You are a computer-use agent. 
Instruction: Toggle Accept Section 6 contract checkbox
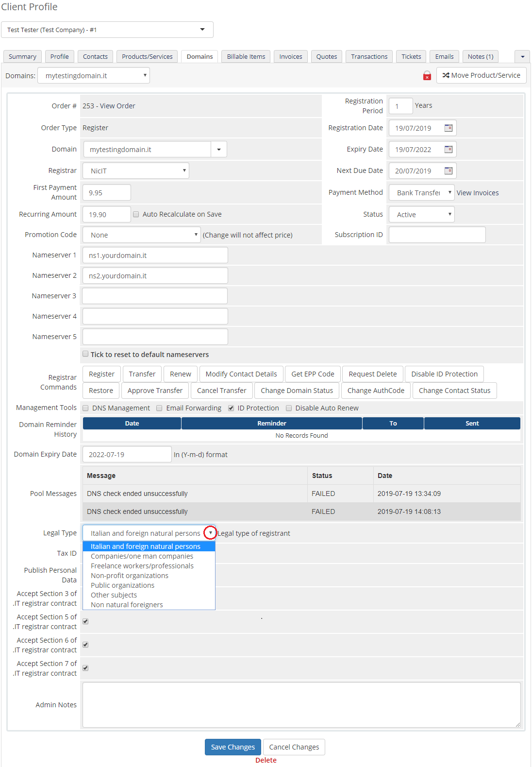click(x=85, y=645)
